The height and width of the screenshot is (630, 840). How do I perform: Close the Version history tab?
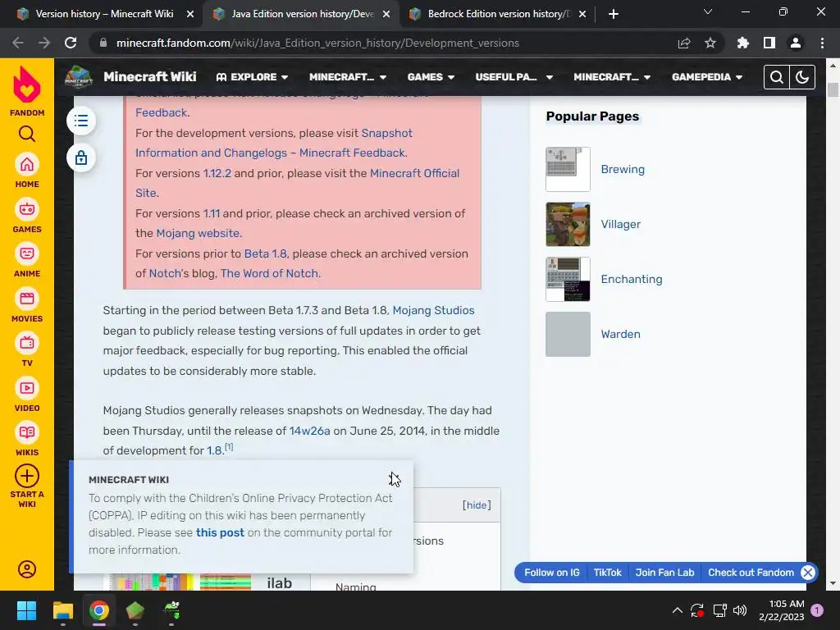190,14
